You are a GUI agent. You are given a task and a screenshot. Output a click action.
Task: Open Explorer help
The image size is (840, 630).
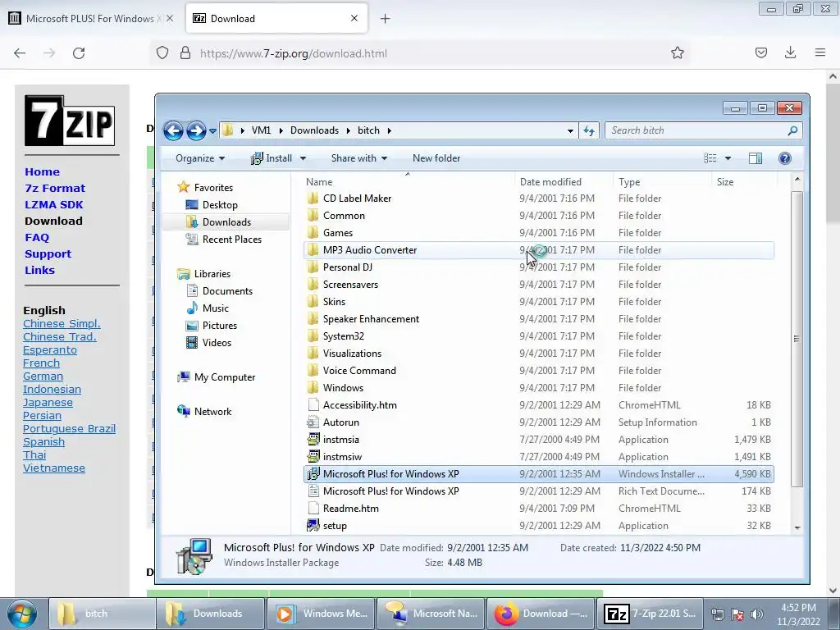(785, 158)
